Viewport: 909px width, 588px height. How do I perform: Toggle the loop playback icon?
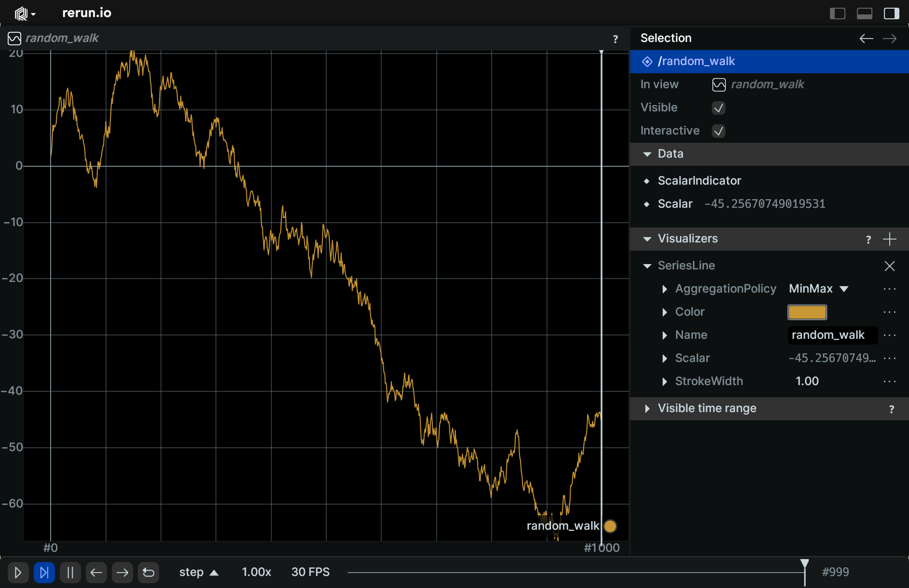tap(148, 573)
